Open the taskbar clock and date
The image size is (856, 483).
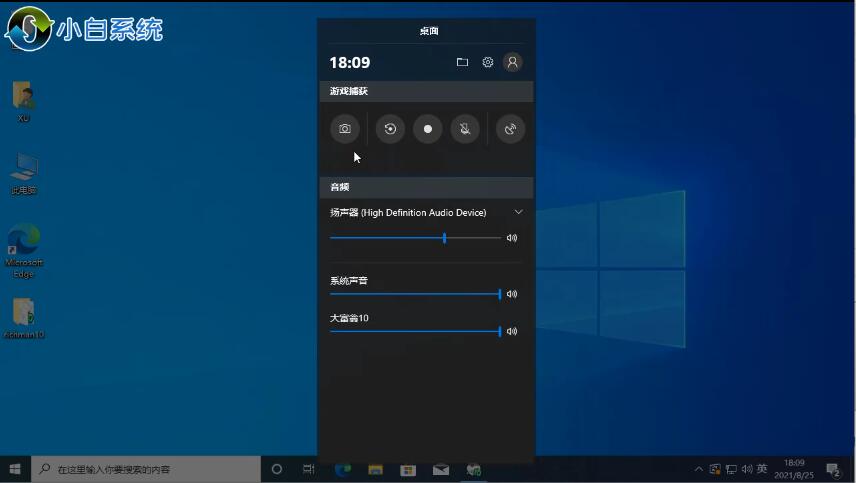click(794, 469)
